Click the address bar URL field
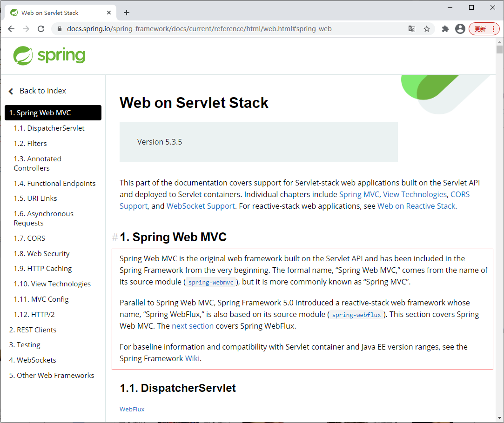Viewport: 504px width, 423px height. (233, 29)
